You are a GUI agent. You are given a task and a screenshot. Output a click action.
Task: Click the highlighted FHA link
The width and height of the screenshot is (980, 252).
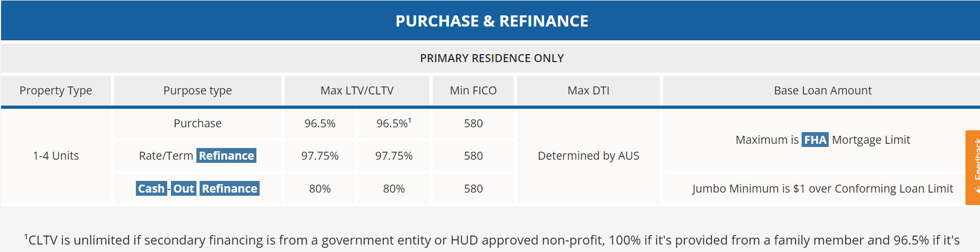click(815, 140)
